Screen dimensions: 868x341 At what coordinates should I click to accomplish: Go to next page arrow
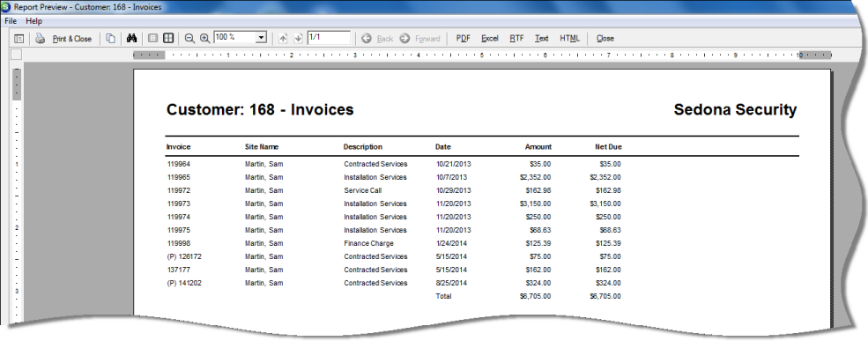point(299,39)
